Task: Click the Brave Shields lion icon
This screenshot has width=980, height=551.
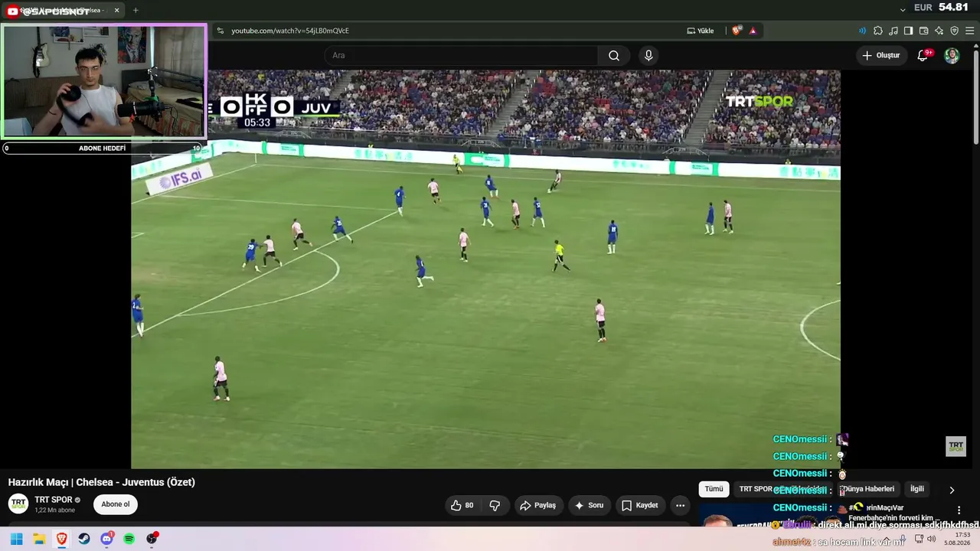Action: coord(737,31)
